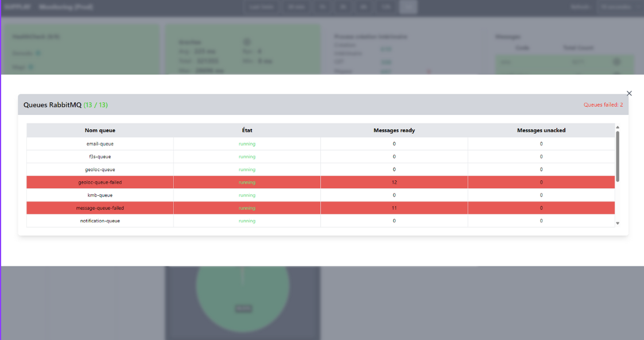The width and height of the screenshot is (644, 340).
Task: Click the 11 messages ready value
Action: point(394,208)
